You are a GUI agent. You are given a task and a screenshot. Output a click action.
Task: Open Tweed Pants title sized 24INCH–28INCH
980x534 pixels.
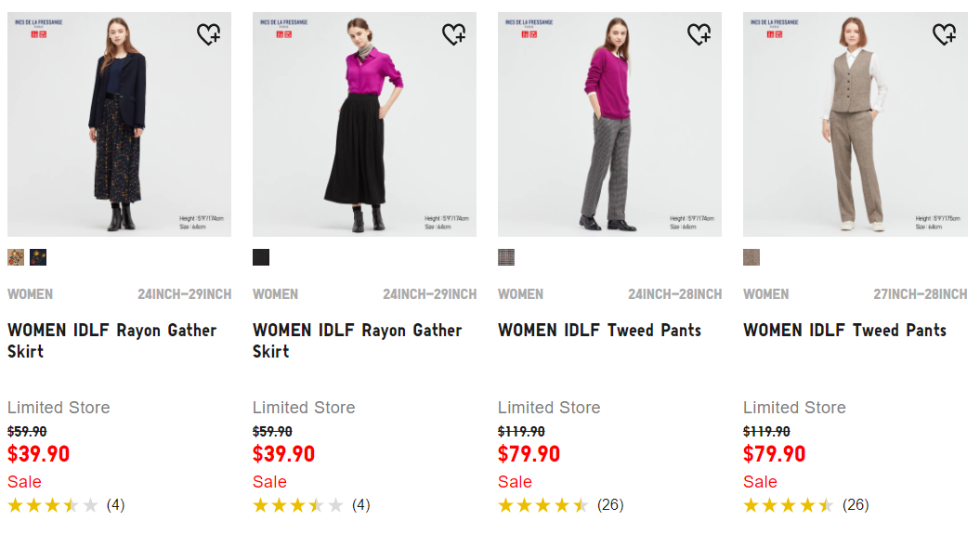coord(599,330)
